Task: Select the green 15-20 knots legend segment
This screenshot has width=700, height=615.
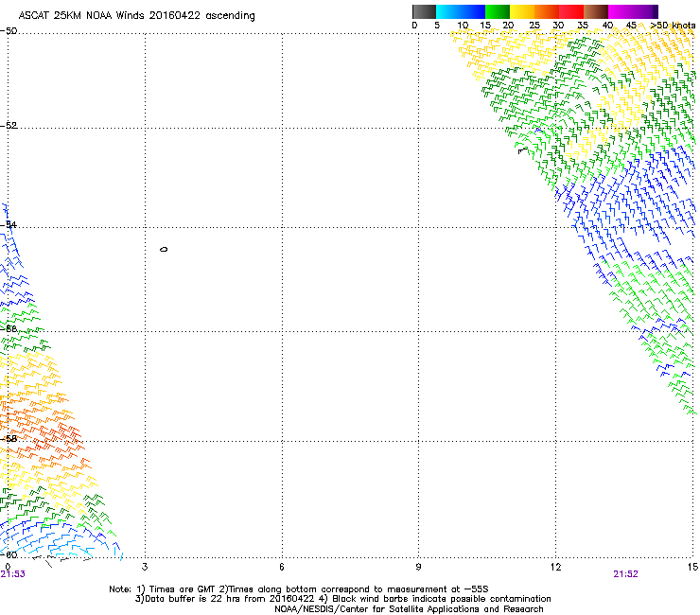Action: coord(498,11)
